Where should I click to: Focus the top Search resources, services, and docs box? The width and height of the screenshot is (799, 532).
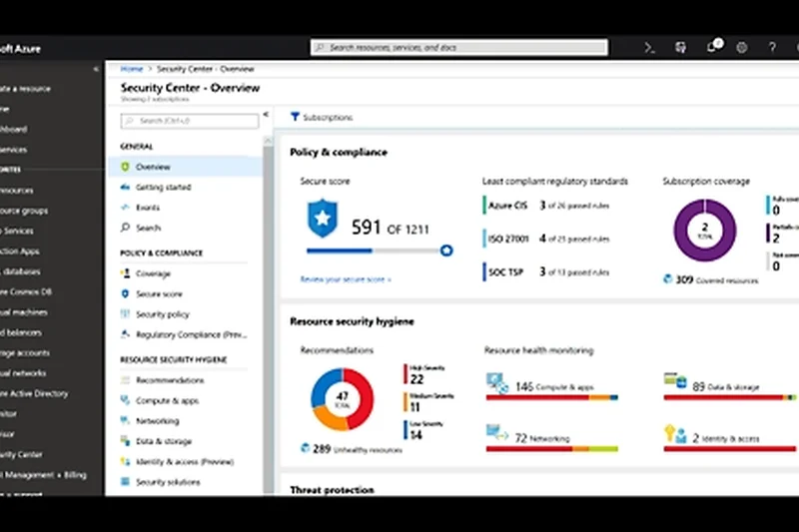459,47
